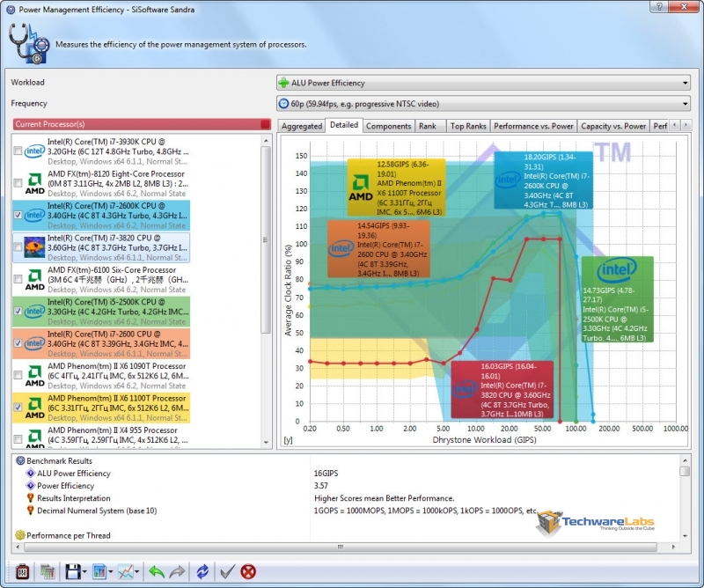Click the grey forward arrow icon
The width and height of the screenshot is (704, 588).
[x=178, y=571]
